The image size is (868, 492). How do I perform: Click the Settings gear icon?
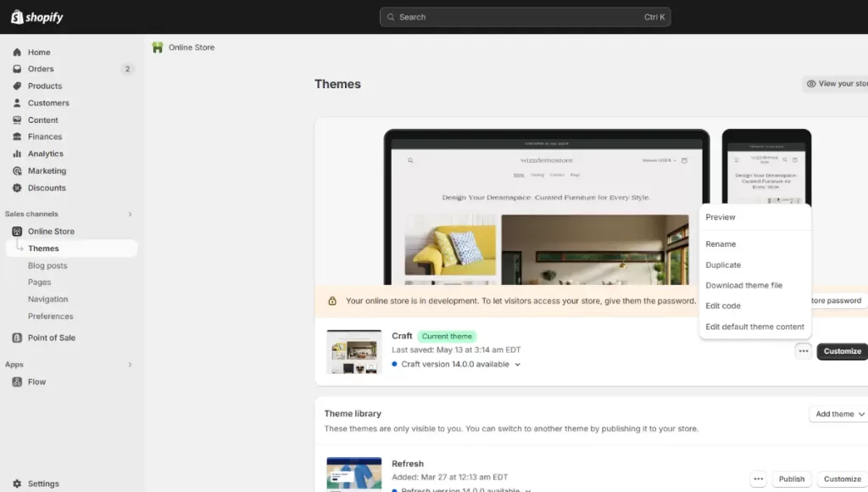17,484
